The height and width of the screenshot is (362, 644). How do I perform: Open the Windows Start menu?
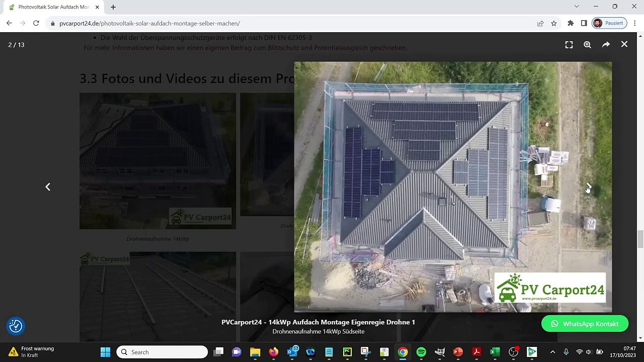coord(105,352)
